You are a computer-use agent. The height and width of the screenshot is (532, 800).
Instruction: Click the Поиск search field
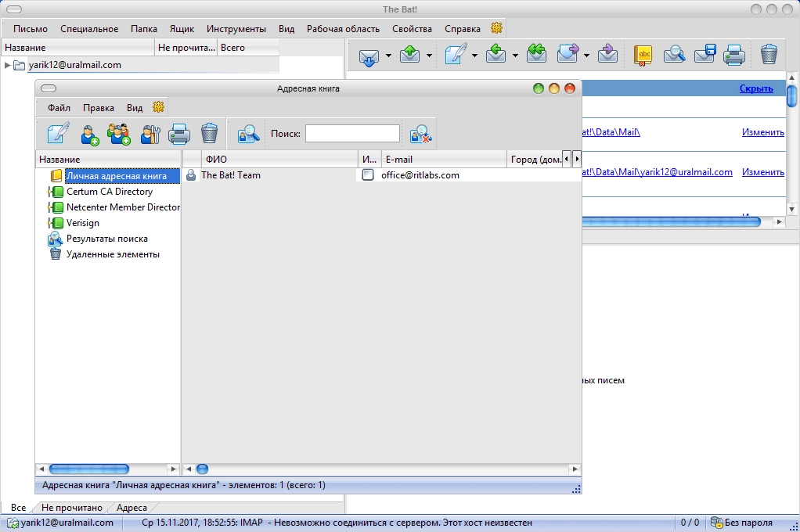352,134
